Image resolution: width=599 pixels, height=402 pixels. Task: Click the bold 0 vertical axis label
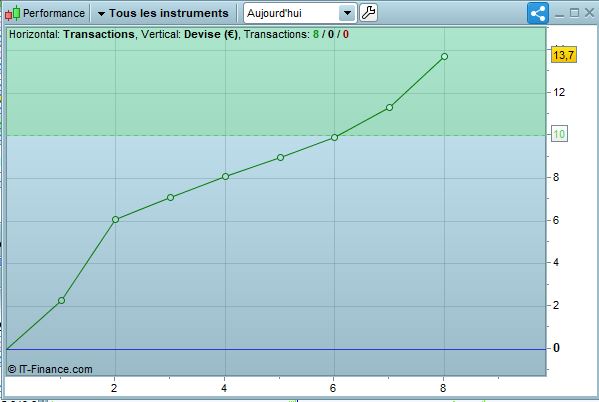click(x=556, y=348)
